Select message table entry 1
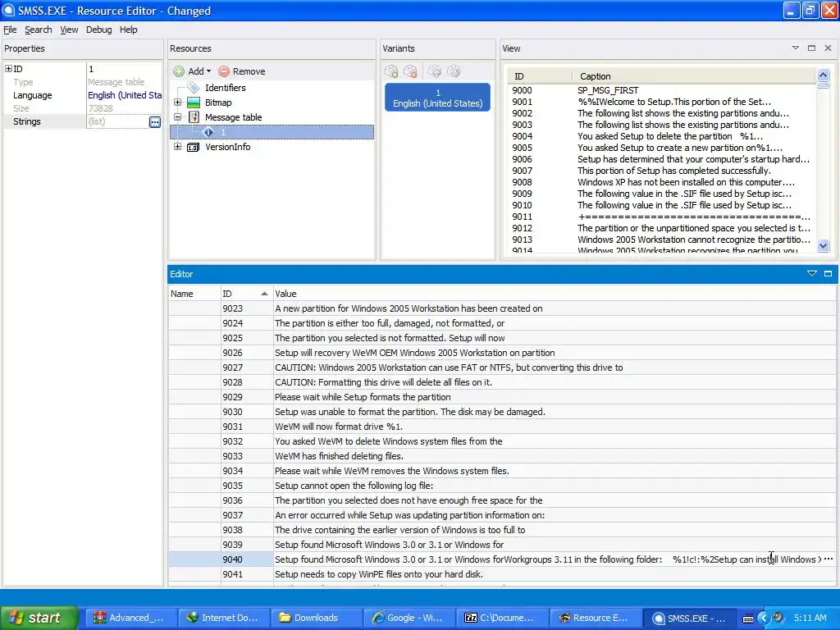840x630 pixels. 272,132
